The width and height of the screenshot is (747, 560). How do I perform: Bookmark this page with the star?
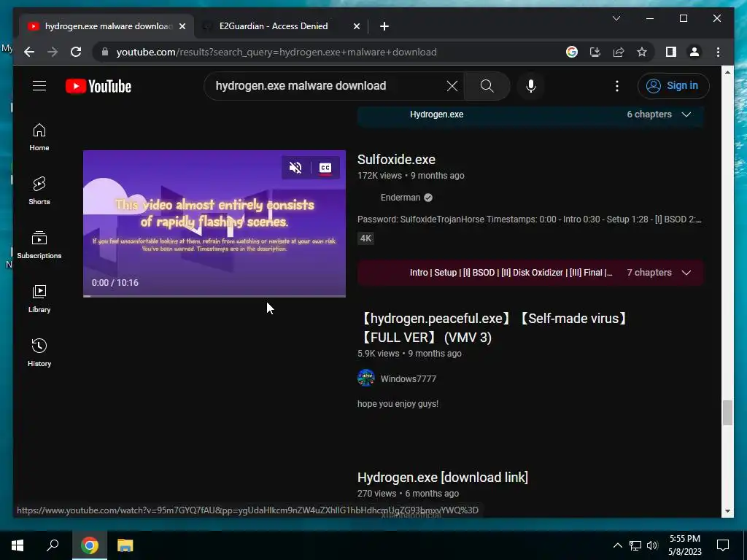[x=642, y=52]
